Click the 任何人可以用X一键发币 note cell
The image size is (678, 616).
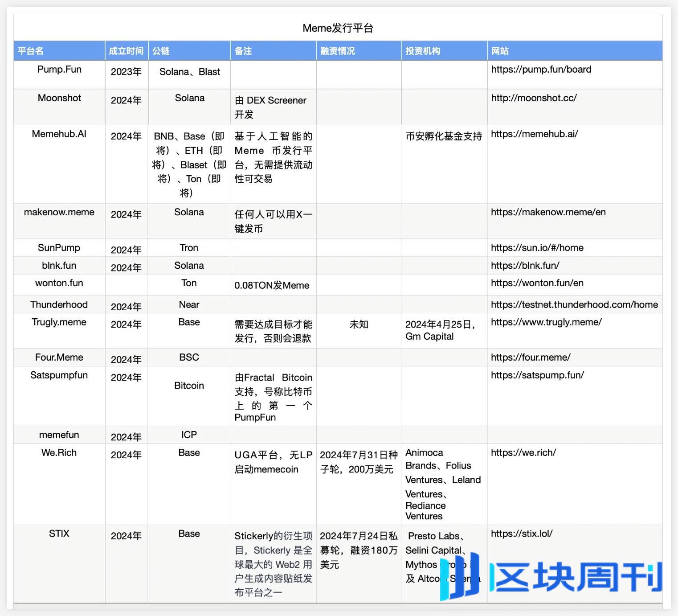[274, 222]
